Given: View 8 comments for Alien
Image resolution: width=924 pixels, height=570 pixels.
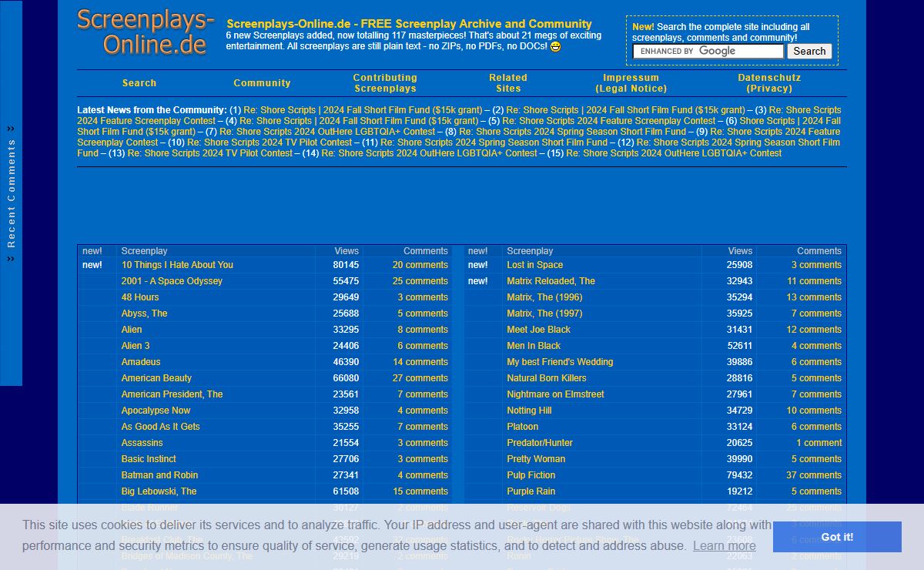Looking at the screenshot, I should click(x=423, y=330).
